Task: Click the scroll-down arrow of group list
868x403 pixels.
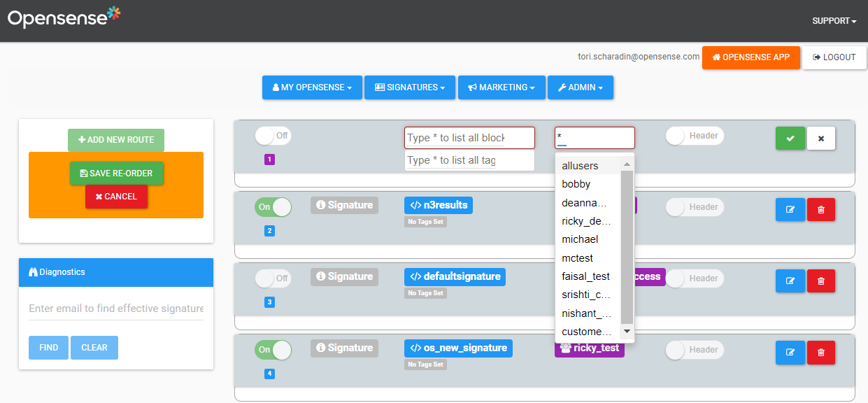Action: click(627, 331)
